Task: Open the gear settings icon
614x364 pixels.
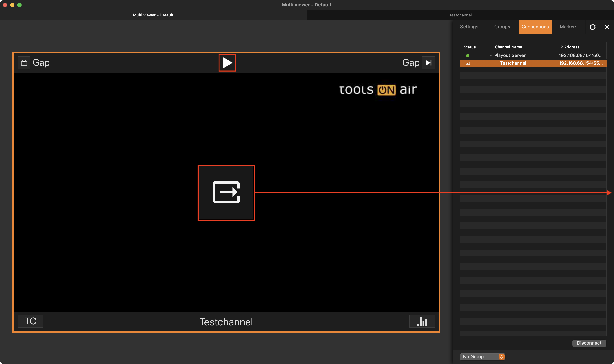Action: click(x=592, y=27)
